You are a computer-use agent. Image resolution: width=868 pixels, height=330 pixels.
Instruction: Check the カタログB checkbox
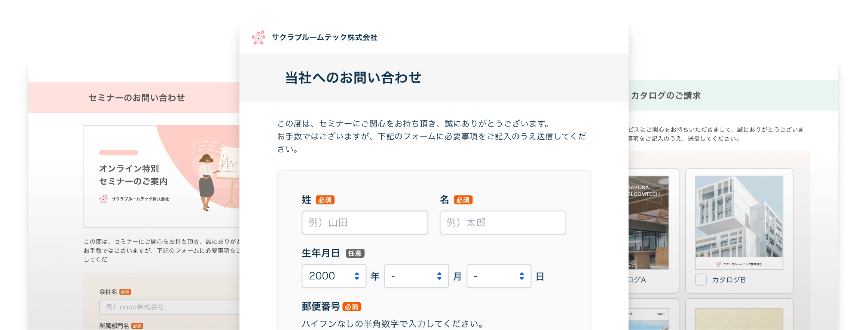click(x=701, y=280)
